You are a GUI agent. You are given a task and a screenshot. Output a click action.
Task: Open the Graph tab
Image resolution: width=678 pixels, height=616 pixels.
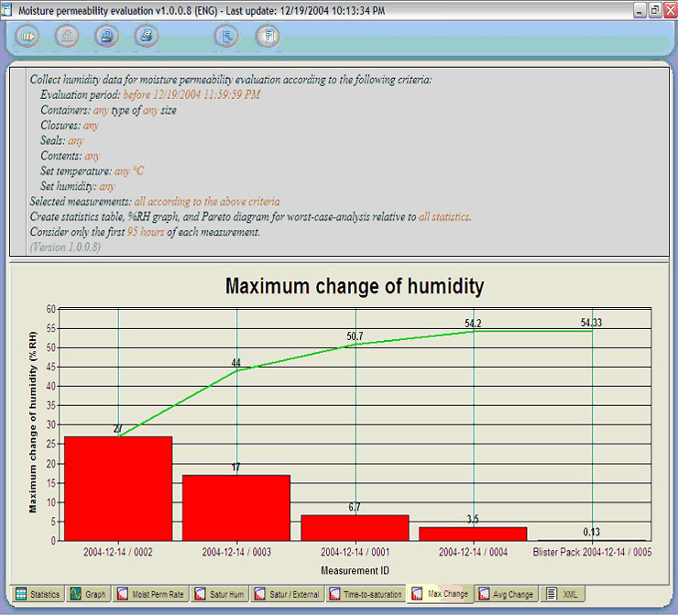click(88, 594)
